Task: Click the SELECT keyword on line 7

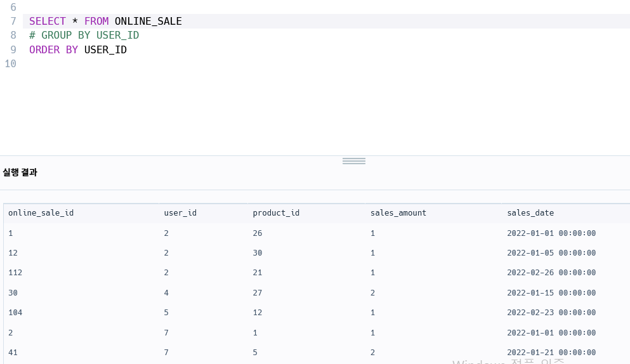Action: pyautogui.click(x=48, y=22)
